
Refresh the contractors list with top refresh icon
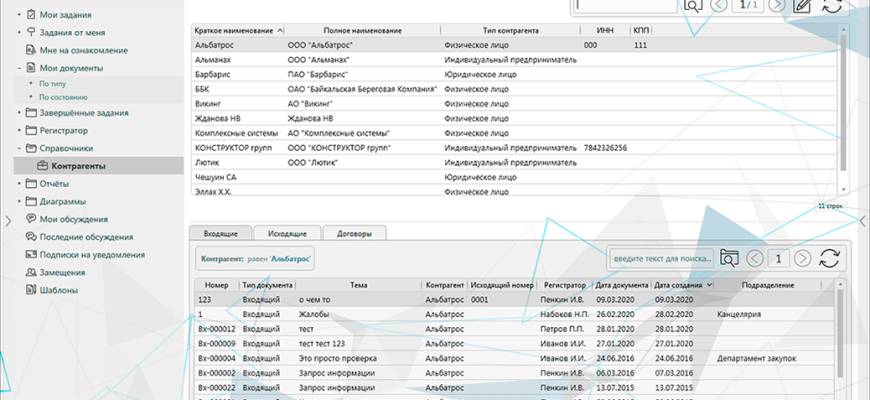click(x=831, y=5)
